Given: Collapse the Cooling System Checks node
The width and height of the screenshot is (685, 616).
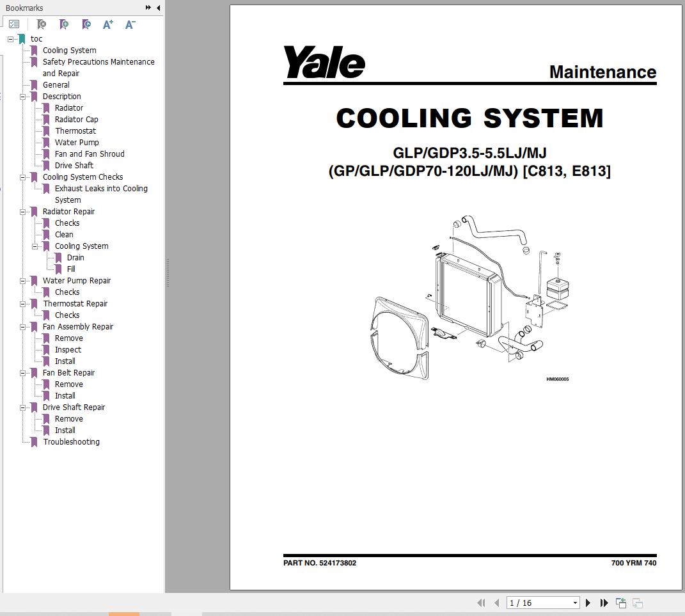Looking at the screenshot, I should point(22,177).
